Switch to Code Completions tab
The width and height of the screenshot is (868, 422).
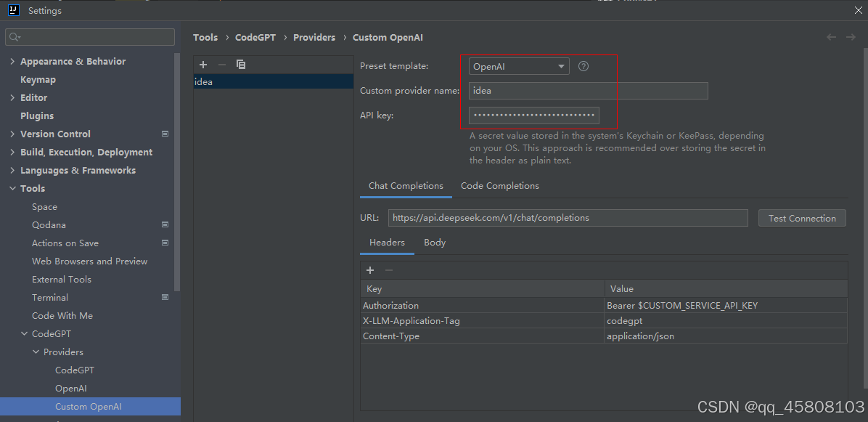tap(500, 186)
